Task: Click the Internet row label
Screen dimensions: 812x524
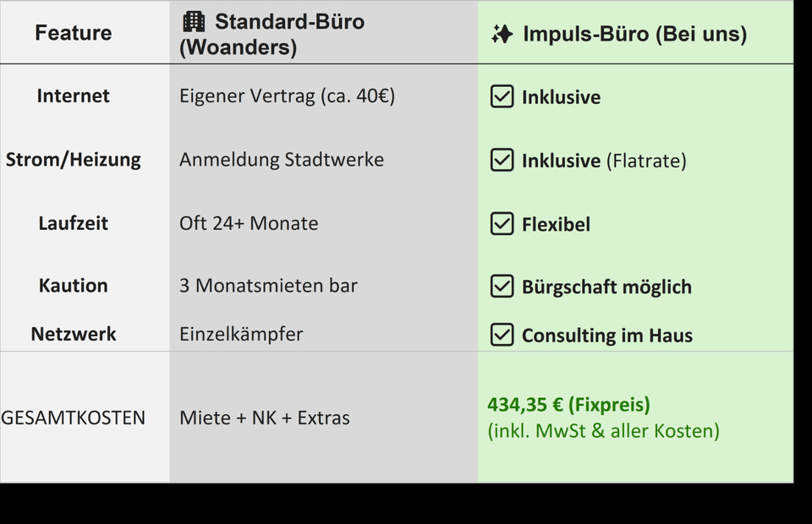Action: (x=74, y=96)
